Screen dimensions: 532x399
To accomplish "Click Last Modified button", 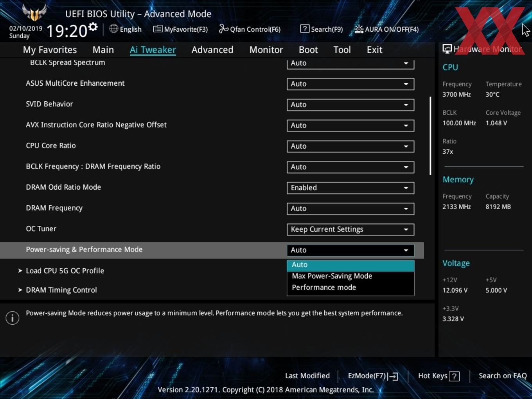I will pos(307,376).
